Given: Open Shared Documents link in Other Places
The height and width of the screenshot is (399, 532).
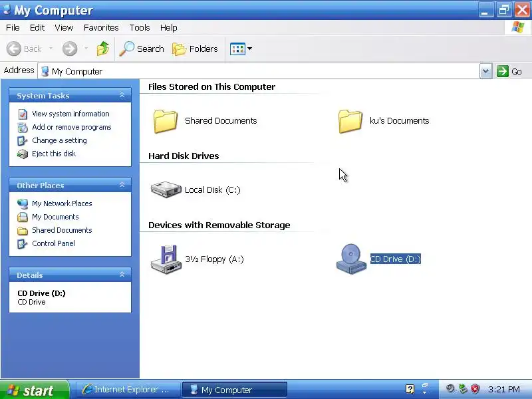Looking at the screenshot, I should 62,230.
